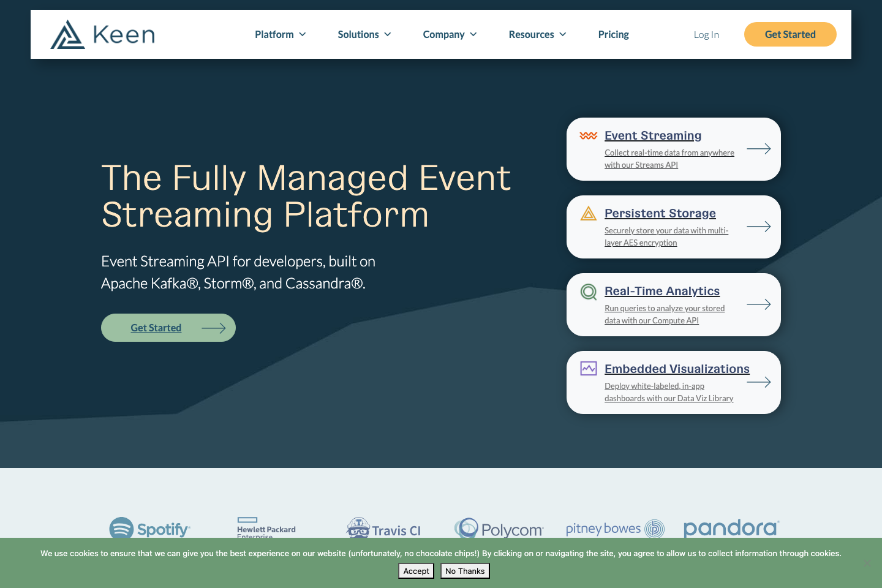
Task: Click the arrow on the Event Streaming card
Action: (x=758, y=149)
